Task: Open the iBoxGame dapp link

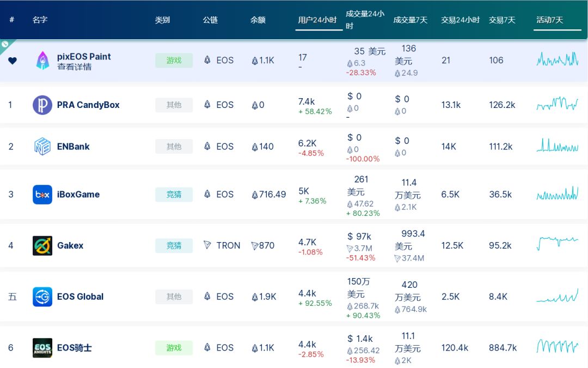Action: (78, 195)
